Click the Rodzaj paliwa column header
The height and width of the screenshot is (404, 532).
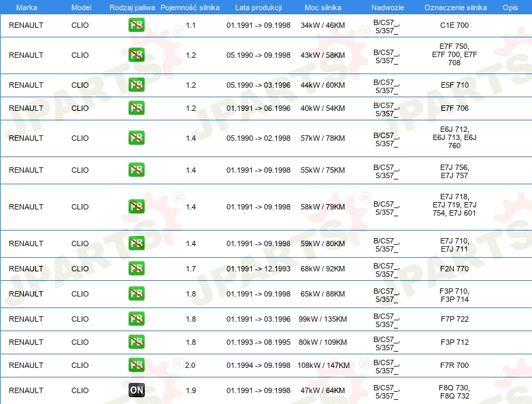pyautogui.click(x=132, y=7)
